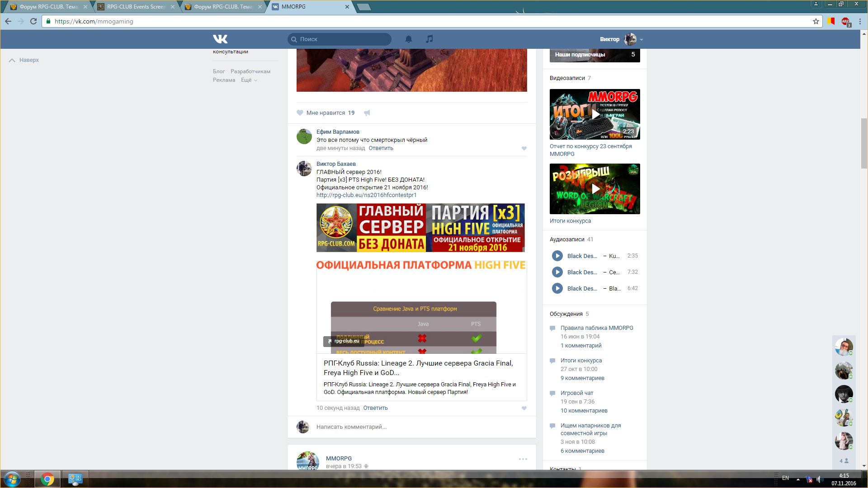Play the first Black Des... 2:35 track
This screenshot has width=868, height=488.
[557, 256]
